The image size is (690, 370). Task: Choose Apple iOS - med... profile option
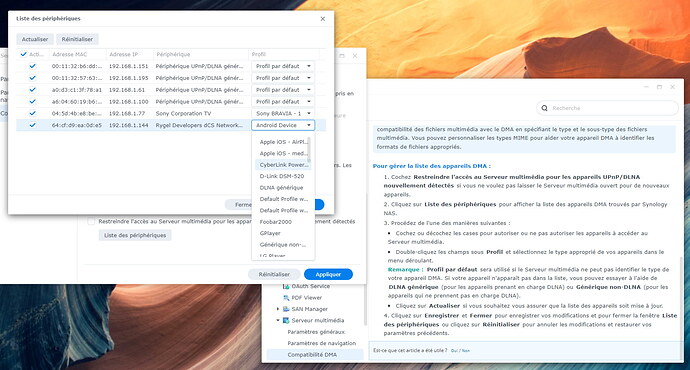pyautogui.click(x=283, y=154)
